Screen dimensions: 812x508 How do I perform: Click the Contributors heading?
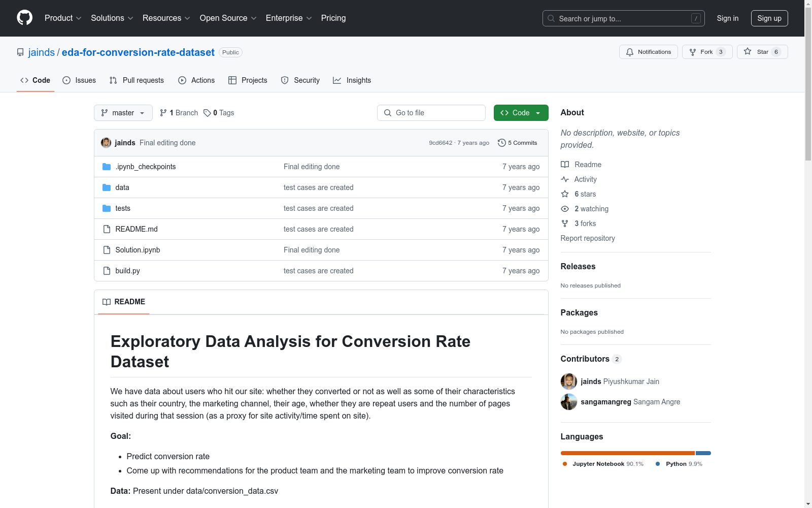tap(585, 359)
